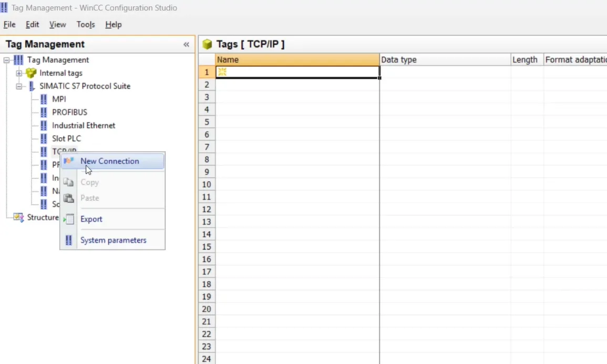Click the TCP/IP channel unit icon
The image size is (607, 364).
[44, 152]
